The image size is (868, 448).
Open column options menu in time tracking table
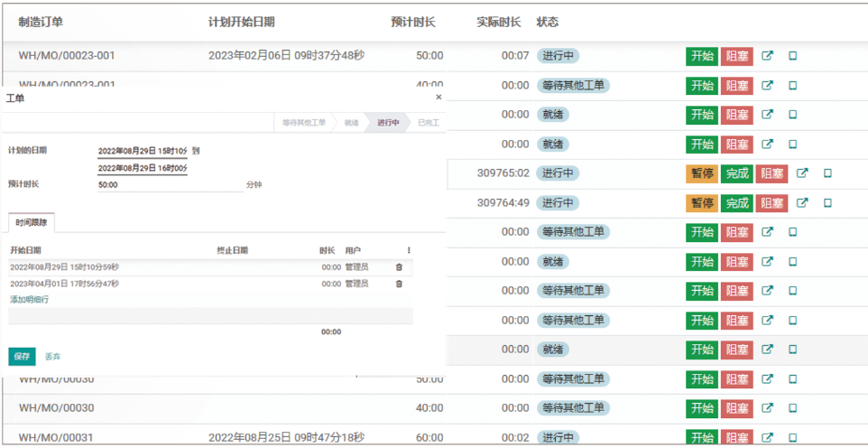click(409, 250)
